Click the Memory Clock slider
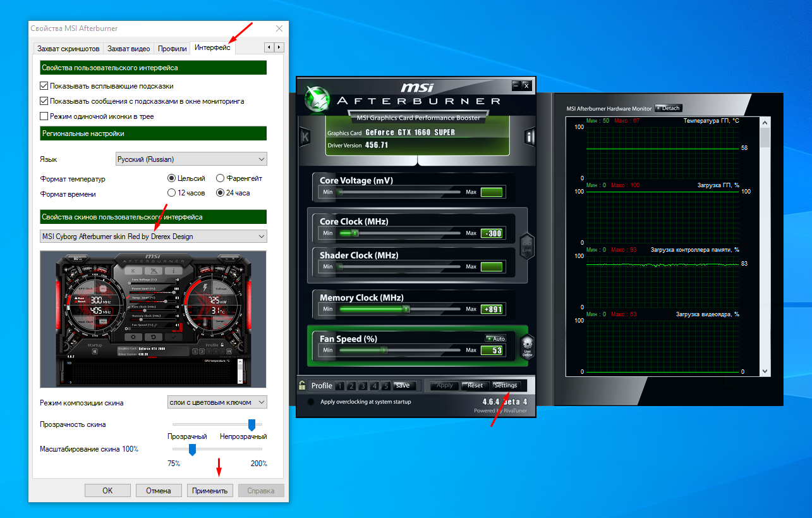Screen dimensions: 812x518 [400, 309]
